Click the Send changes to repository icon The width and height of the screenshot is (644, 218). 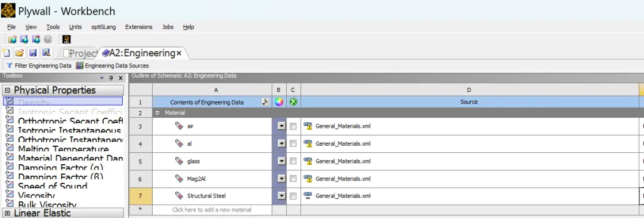point(36,39)
